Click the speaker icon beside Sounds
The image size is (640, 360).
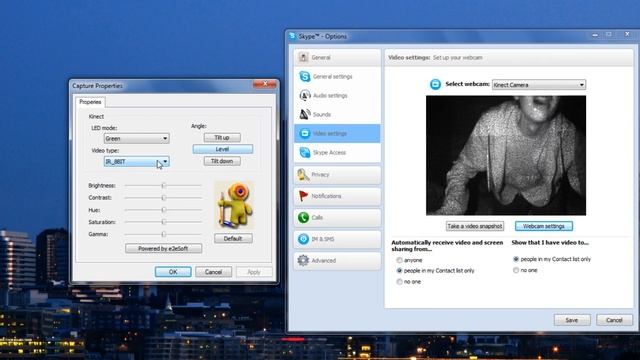pos(304,114)
